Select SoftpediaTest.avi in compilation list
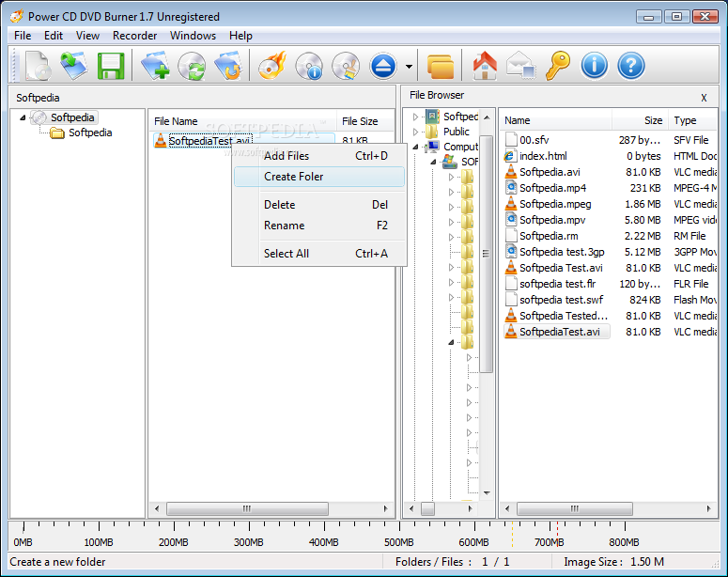Viewport: 728px width, 577px height. tap(209, 141)
